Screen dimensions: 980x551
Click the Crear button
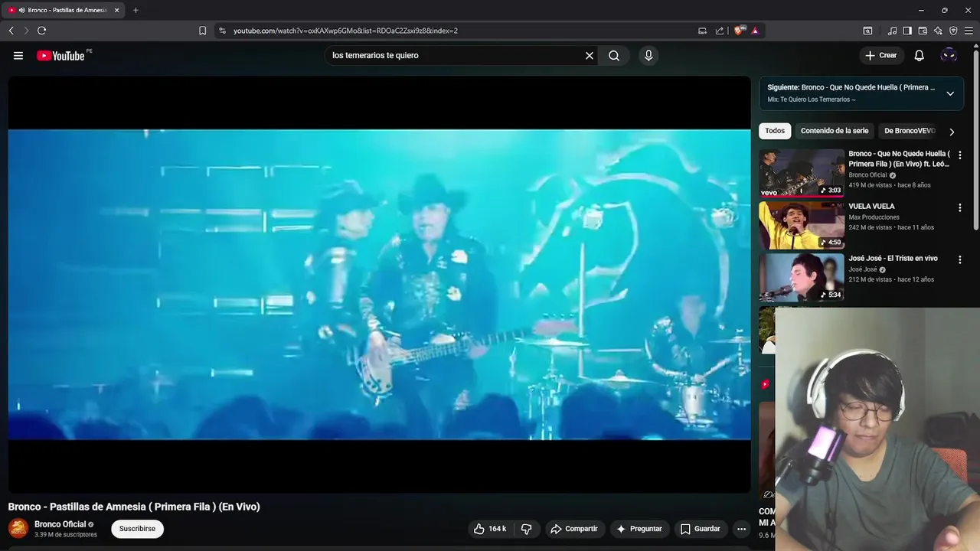point(881,55)
